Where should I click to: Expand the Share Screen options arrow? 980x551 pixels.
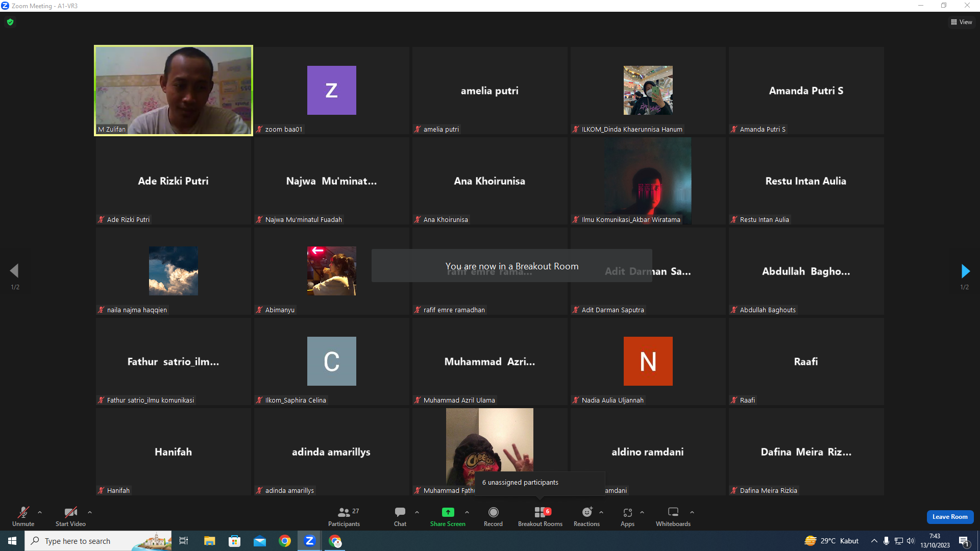(467, 512)
